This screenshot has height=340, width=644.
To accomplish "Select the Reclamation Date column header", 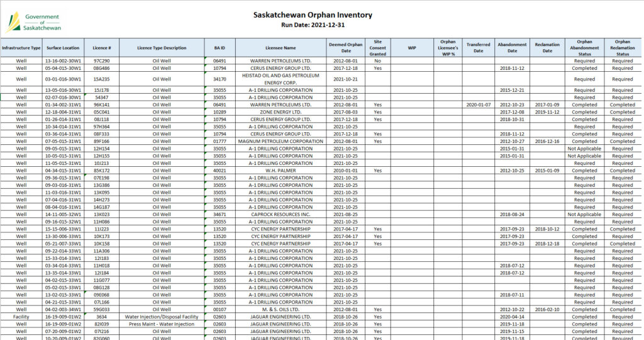I will tap(547, 48).
